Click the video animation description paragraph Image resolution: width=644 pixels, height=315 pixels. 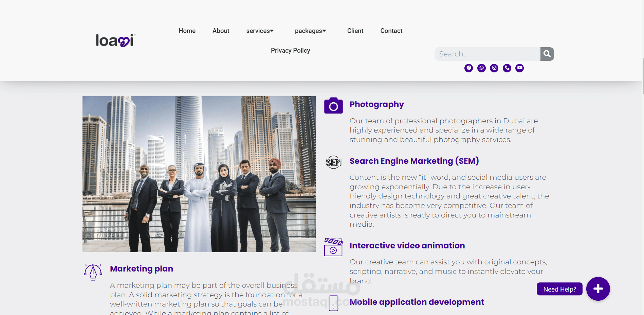point(448,272)
